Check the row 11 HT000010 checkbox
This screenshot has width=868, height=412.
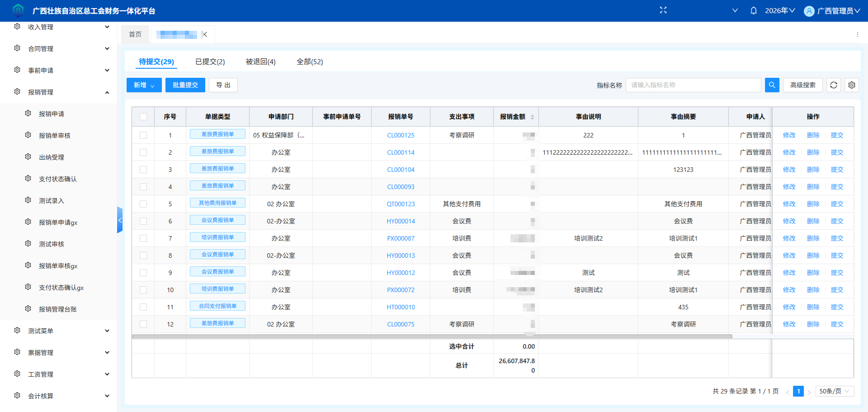pos(143,307)
